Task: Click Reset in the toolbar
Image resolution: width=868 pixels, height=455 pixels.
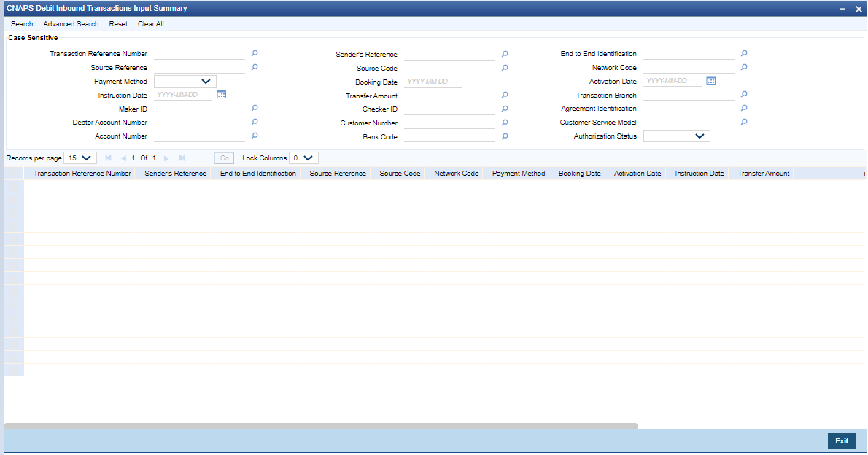Action: click(x=118, y=24)
